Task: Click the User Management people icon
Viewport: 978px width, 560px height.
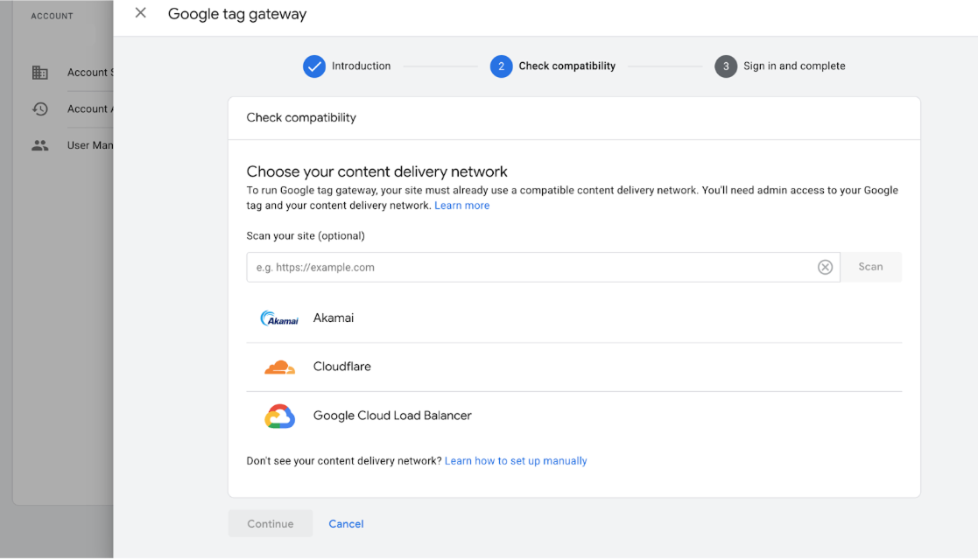Action: [x=40, y=145]
